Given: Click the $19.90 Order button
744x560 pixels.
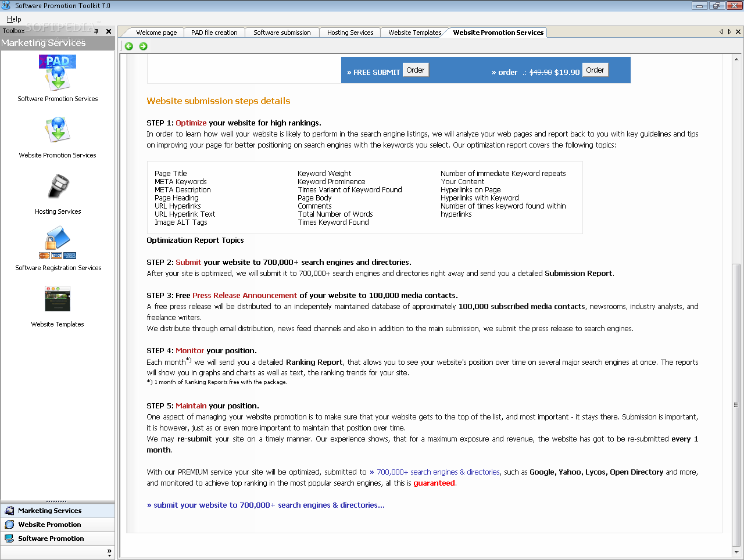Looking at the screenshot, I should click(x=595, y=70).
